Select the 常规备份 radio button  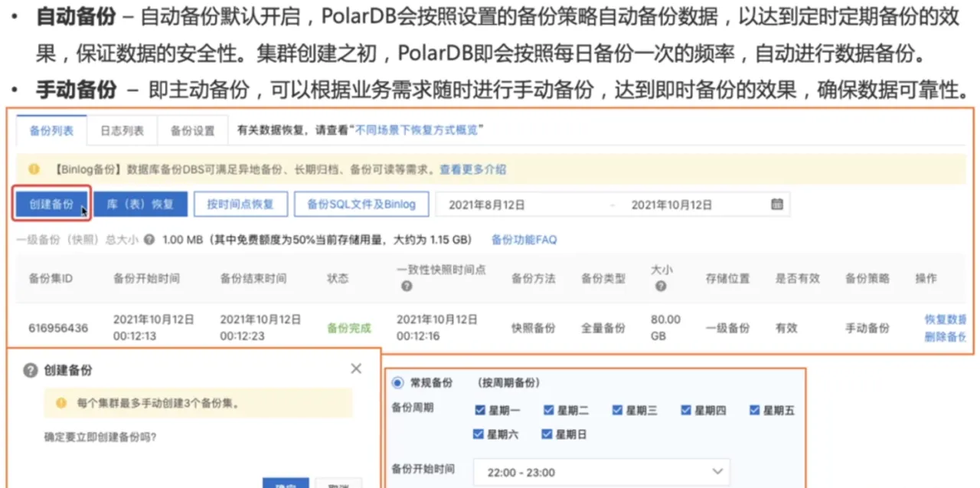click(397, 382)
